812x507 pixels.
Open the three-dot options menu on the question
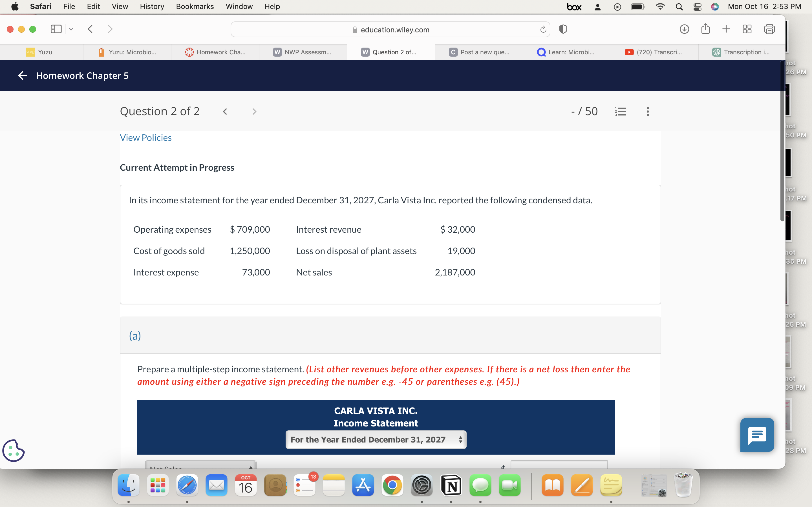(647, 111)
